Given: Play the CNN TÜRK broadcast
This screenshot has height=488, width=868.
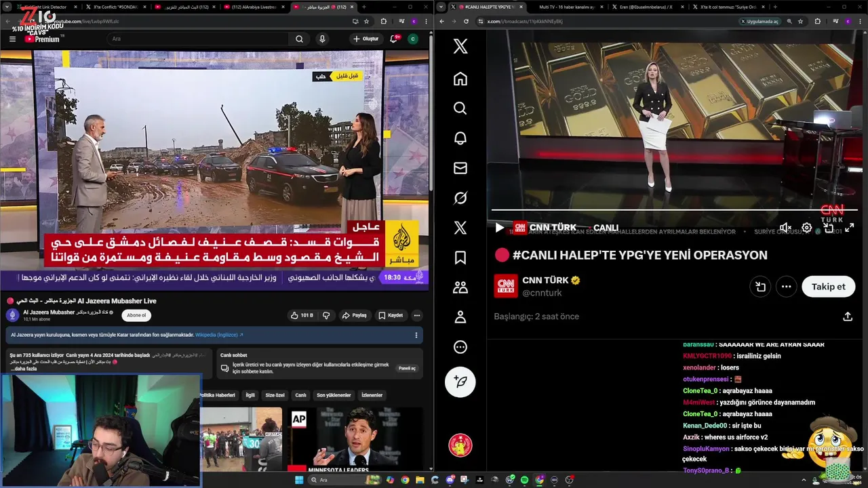Looking at the screenshot, I should point(500,228).
